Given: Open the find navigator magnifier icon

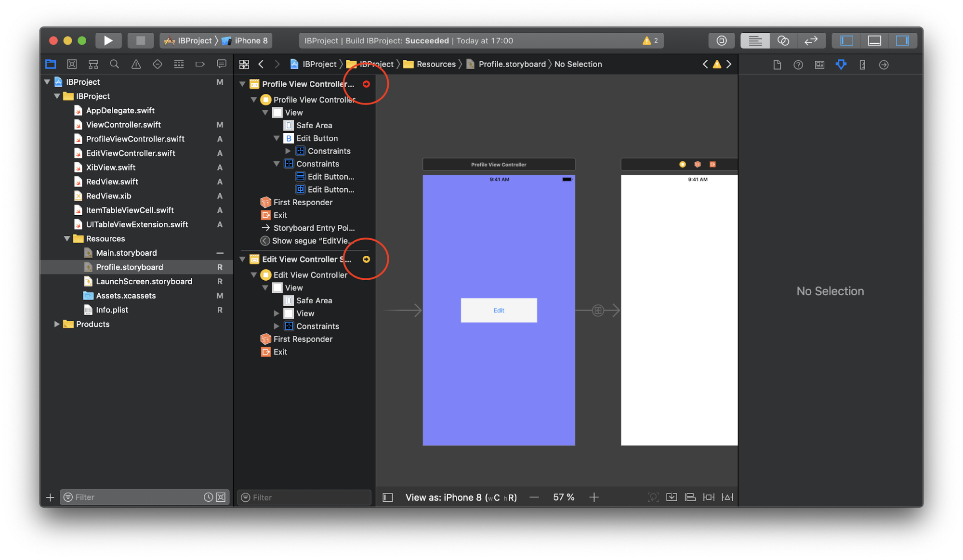Looking at the screenshot, I should coord(114,64).
